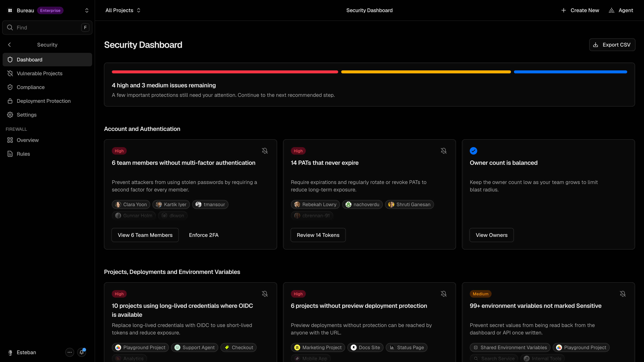Open the Compliance sidebar item
644x362 pixels.
pos(47,87)
